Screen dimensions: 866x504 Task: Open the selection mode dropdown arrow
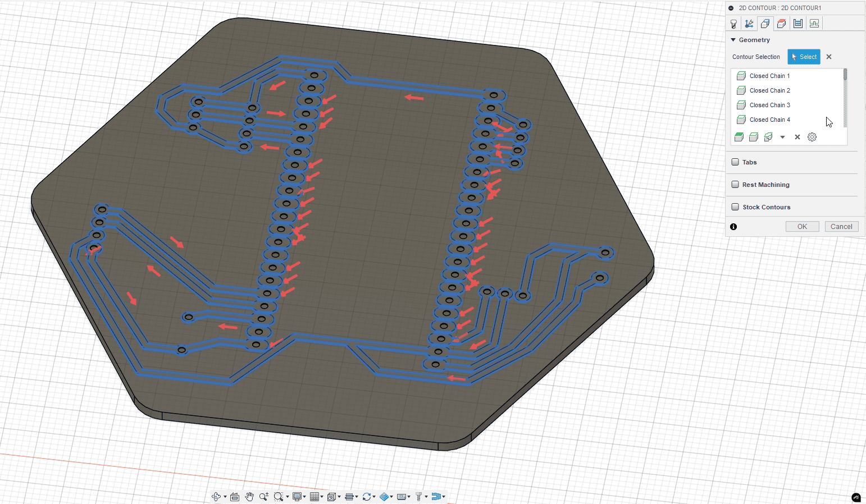pyautogui.click(x=782, y=137)
